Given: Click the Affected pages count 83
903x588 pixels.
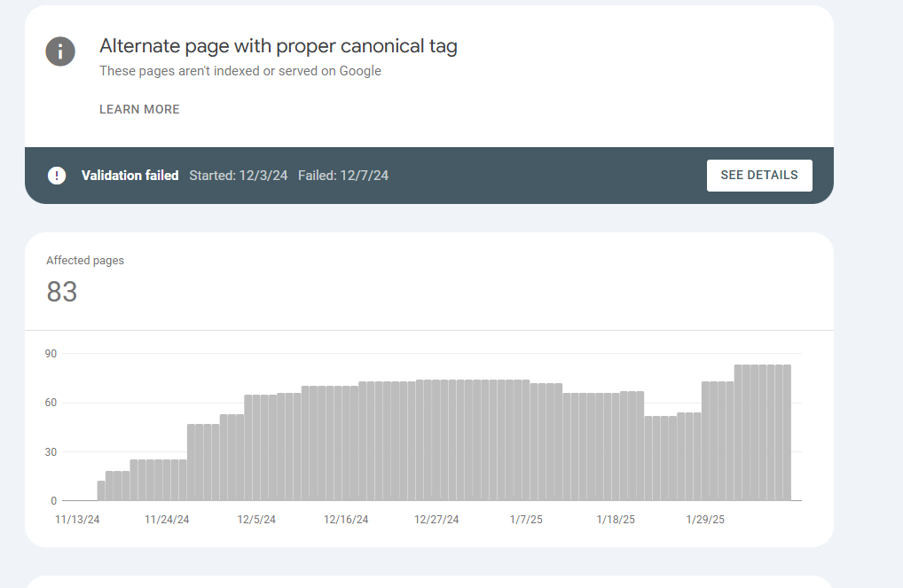Looking at the screenshot, I should coord(61,292).
